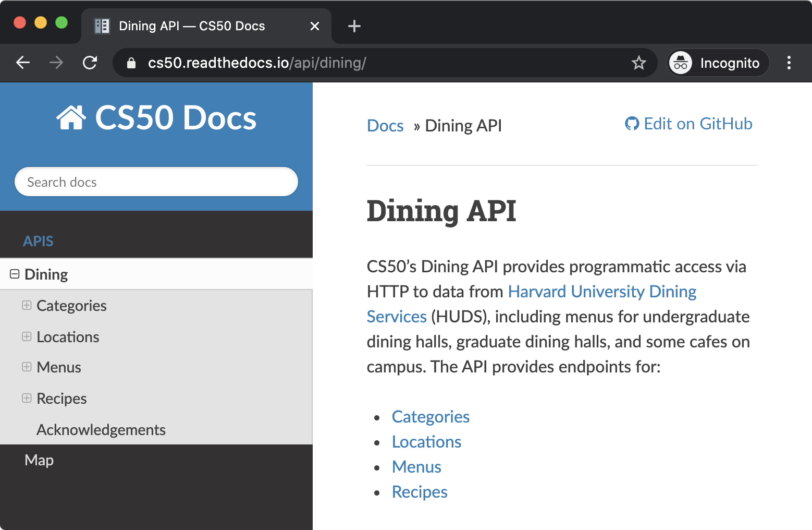Open Recipes in the sidebar

(61, 399)
